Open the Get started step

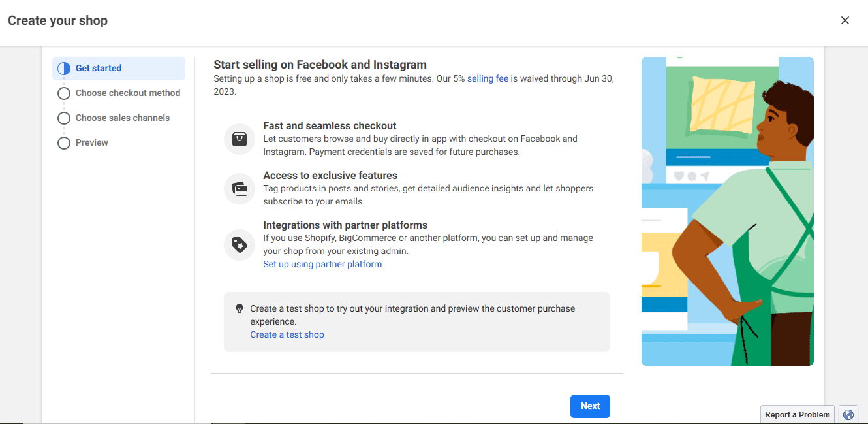99,68
